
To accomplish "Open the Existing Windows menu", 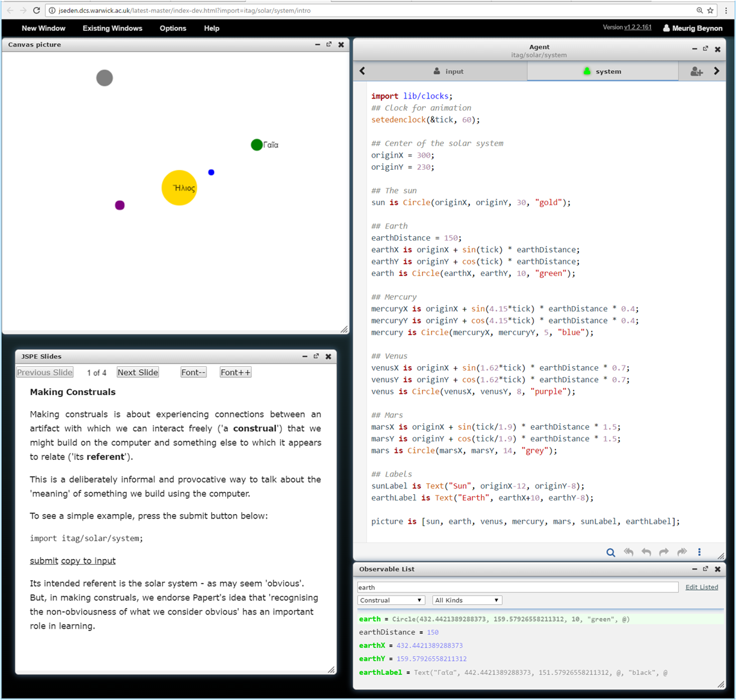I will tap(113, 28).
